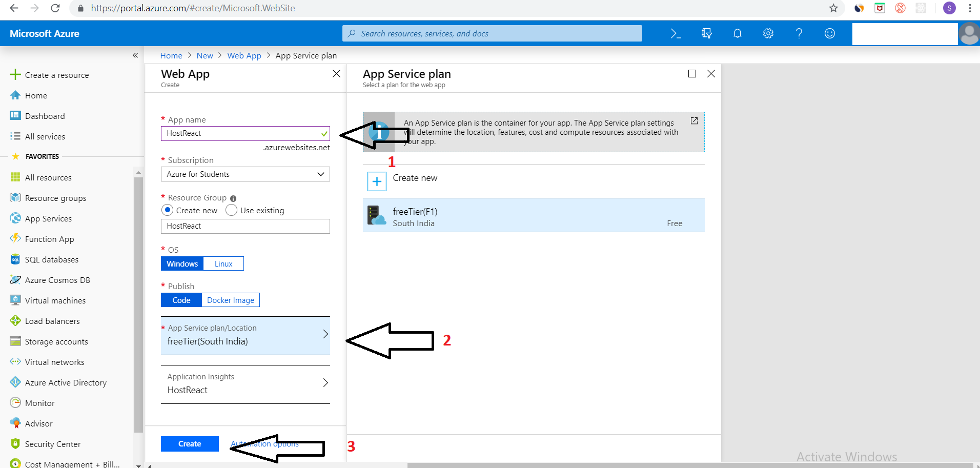The image size is (980, 468).
Task: Switch the OS to Linux
Action: (x=223, y=263)
